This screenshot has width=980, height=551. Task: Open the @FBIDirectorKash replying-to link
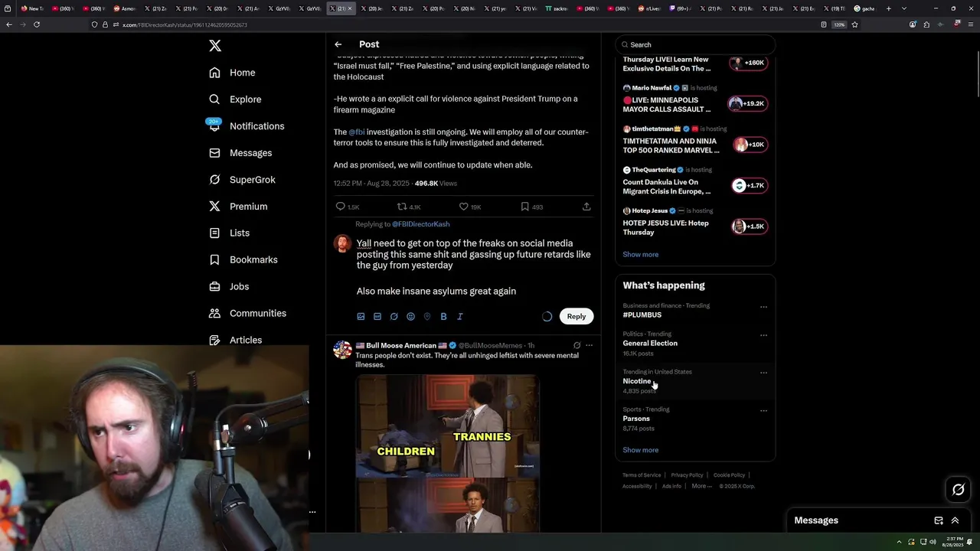[x=421, y=224]
